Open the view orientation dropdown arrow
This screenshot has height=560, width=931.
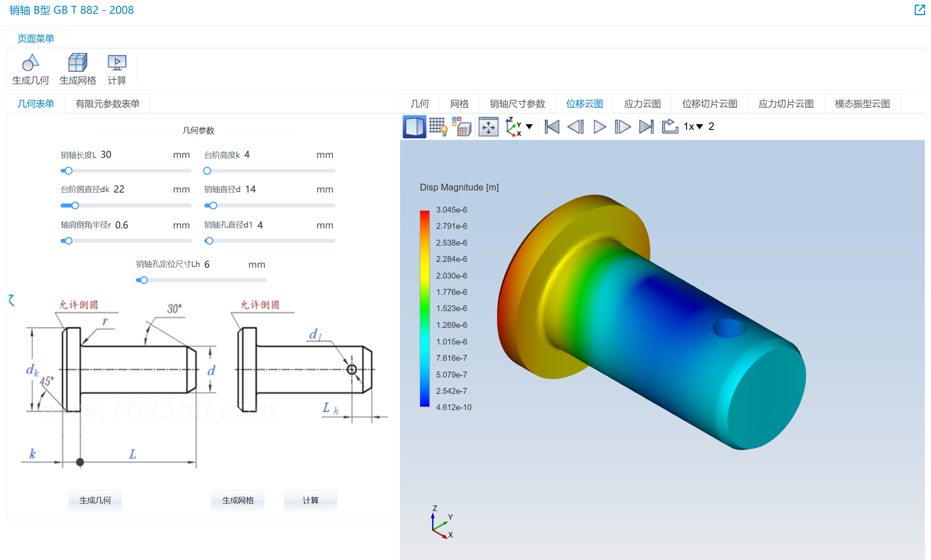point(529,127)
